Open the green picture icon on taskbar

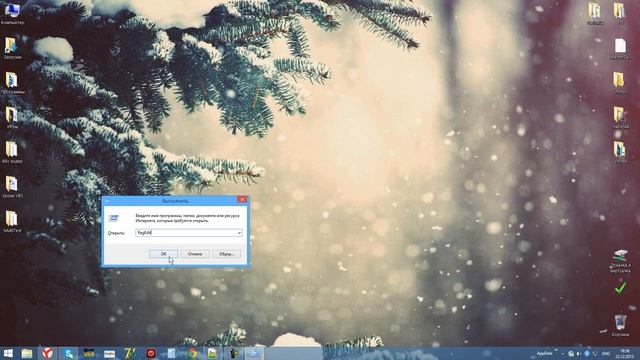[x=212, y=353]
